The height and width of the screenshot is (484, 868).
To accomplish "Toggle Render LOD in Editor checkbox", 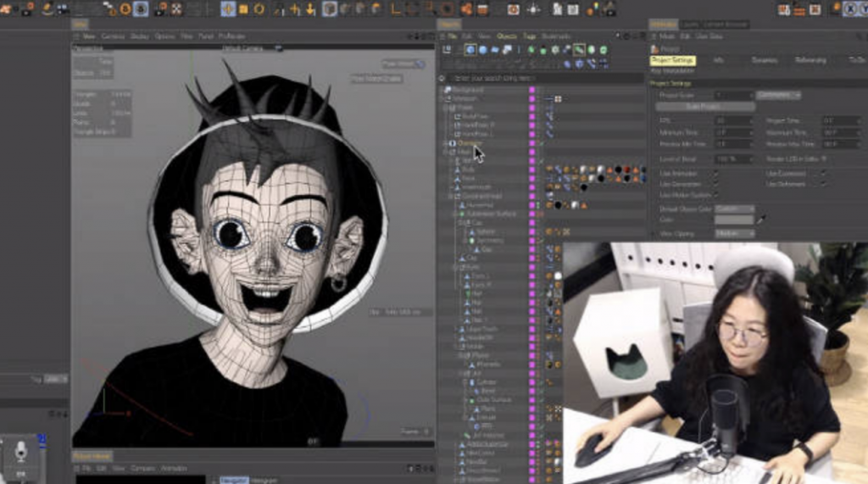I will click(824, 159).
